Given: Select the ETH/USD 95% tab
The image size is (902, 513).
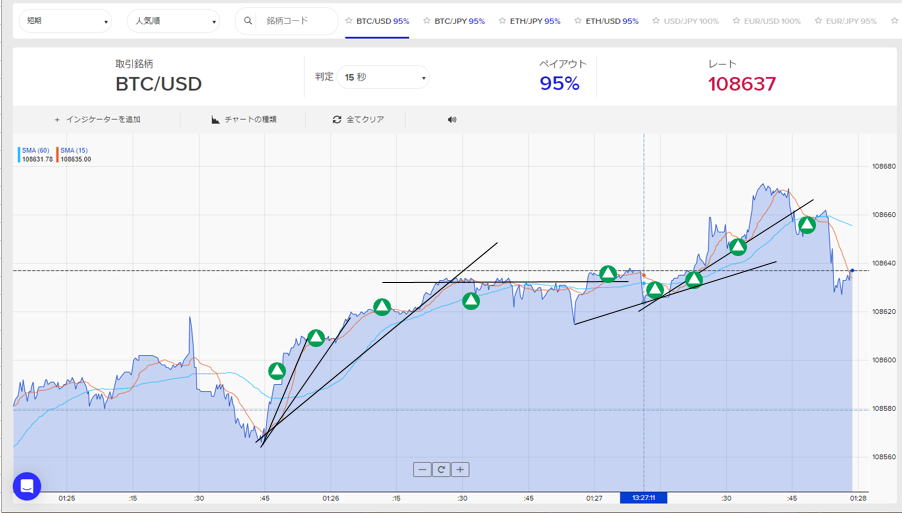Looking at the screenshot, I should pyautogui.click(x=612, y=21).
